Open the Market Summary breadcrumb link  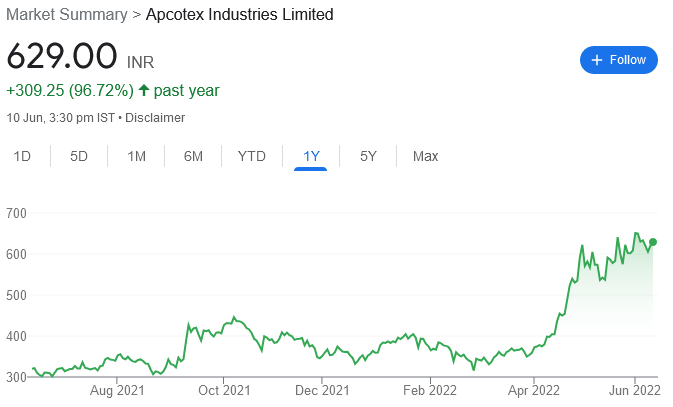[66, 15]
